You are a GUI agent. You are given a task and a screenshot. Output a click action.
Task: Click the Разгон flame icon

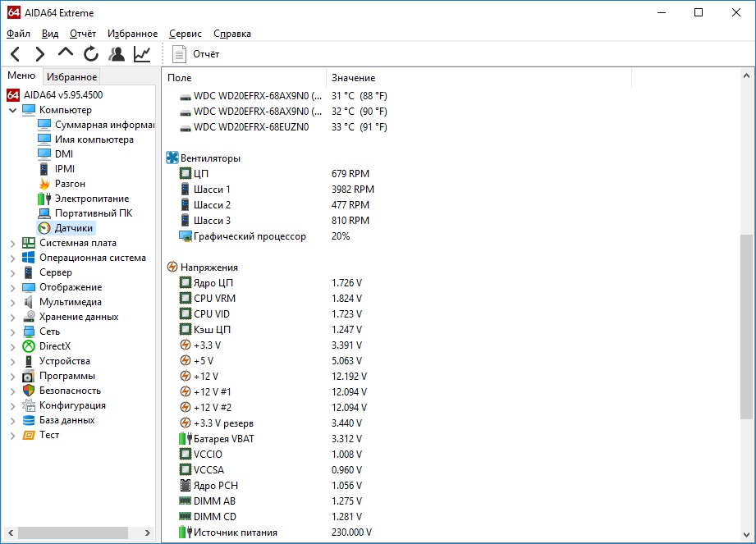click(44, 184)
